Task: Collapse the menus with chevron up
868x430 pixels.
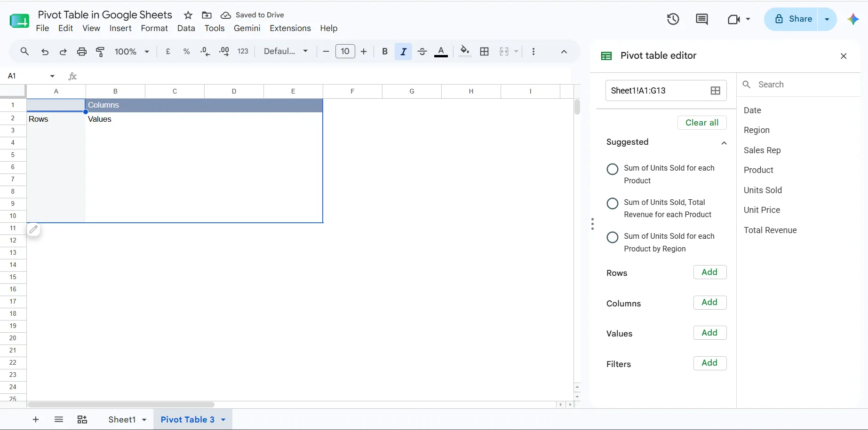Action: 564,52
